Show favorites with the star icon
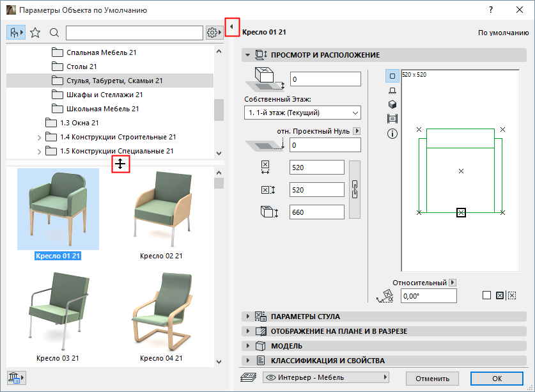 tap(35, 33)
